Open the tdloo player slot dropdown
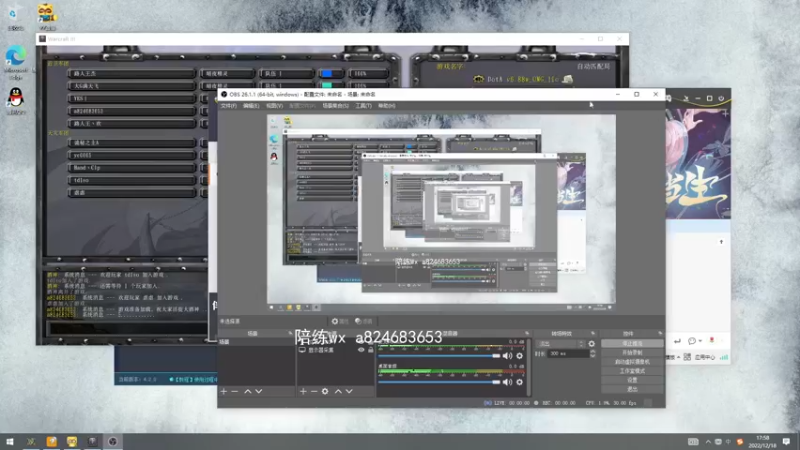This screenshot has width=800, height=450. (x=132, y=180)
